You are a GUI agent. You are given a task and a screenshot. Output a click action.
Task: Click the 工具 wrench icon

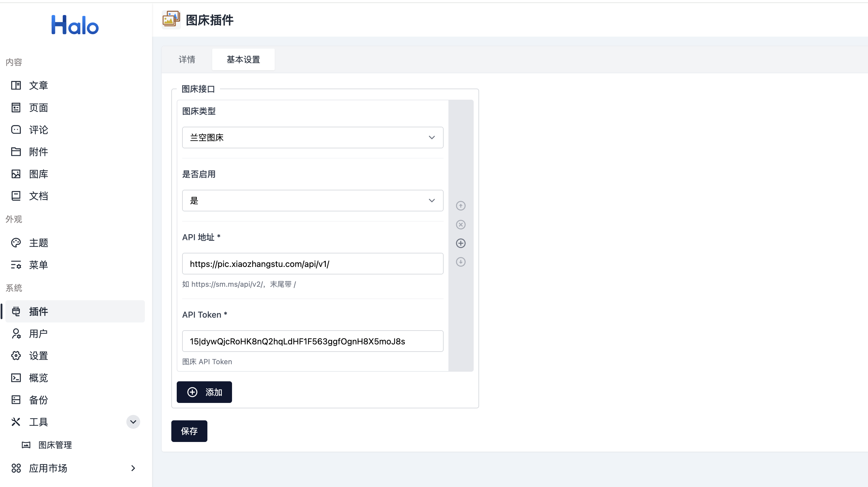pyautogui.click(x=16, y=422)
